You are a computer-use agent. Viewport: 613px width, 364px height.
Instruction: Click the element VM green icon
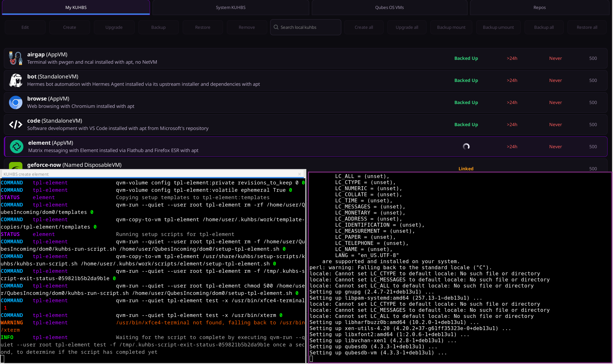click(x=17, y=147)
